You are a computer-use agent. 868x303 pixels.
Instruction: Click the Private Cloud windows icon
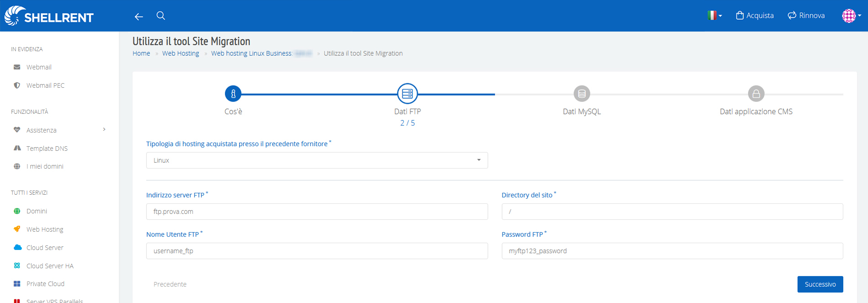pyautogui.click(x=17, y=284)
